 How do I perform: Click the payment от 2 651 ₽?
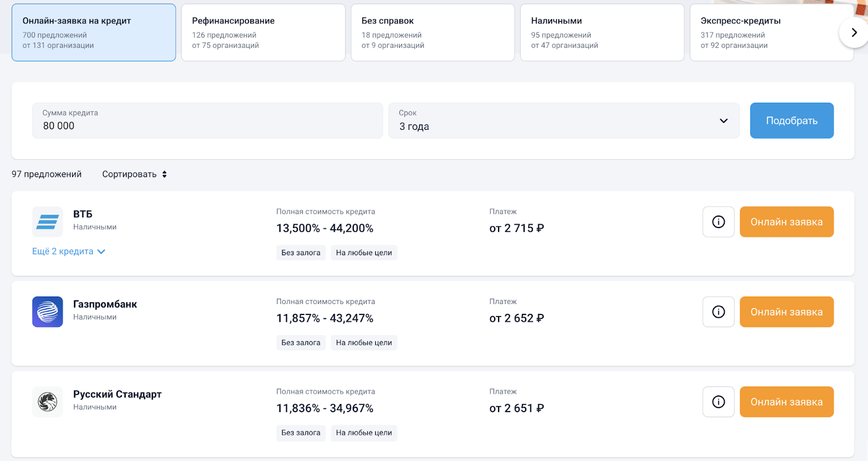coord(516,408)
